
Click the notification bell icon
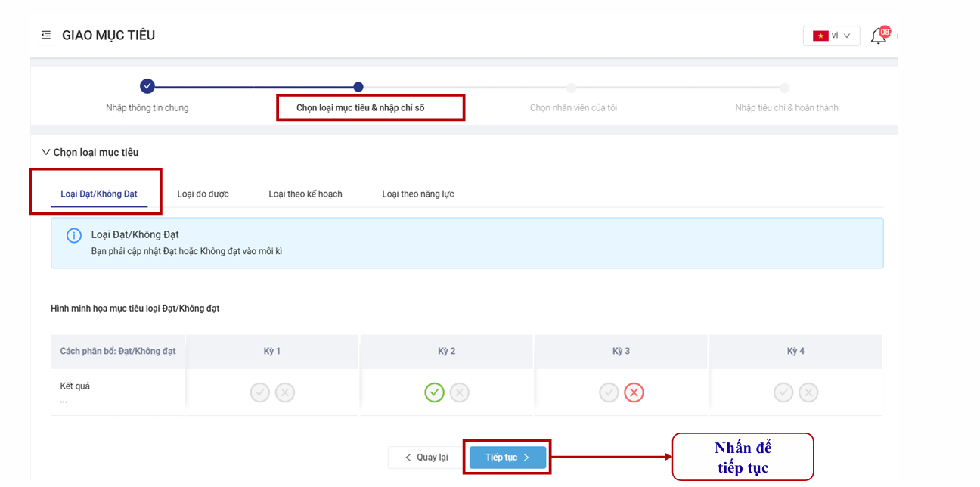point(878,36)
